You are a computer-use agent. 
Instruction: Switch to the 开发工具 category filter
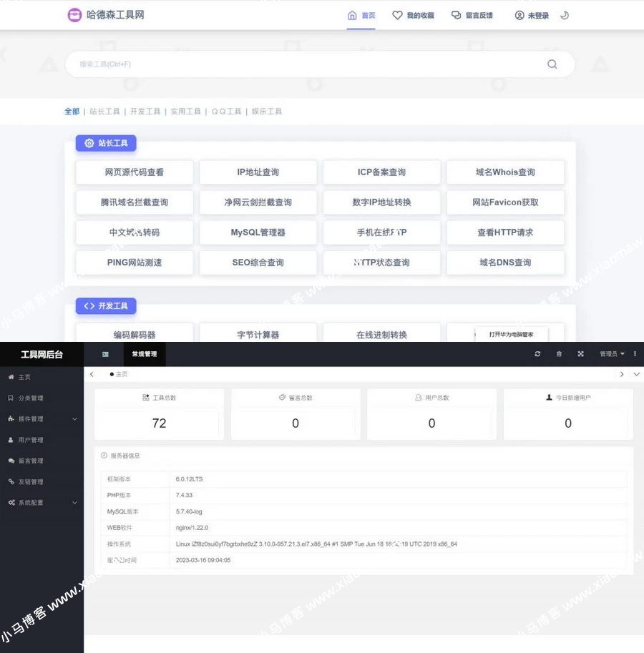(145, 112)
